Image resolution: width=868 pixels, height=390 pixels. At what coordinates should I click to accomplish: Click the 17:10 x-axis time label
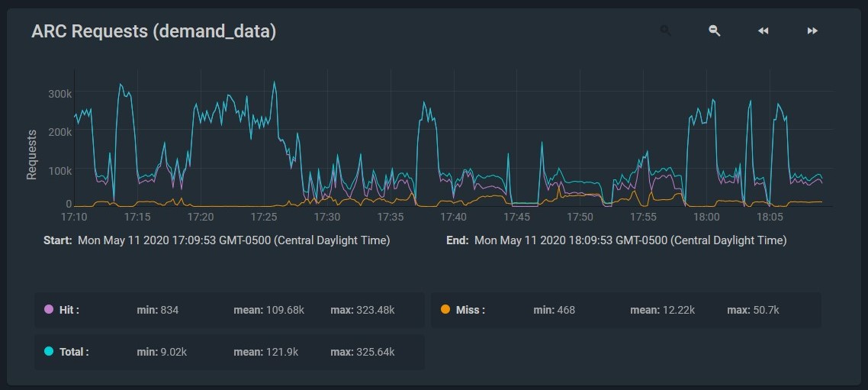[x=74, y=218]
